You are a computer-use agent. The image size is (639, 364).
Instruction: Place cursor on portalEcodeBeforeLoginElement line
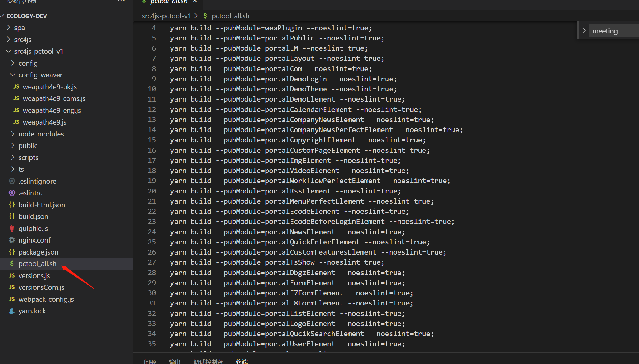point(312,221)
